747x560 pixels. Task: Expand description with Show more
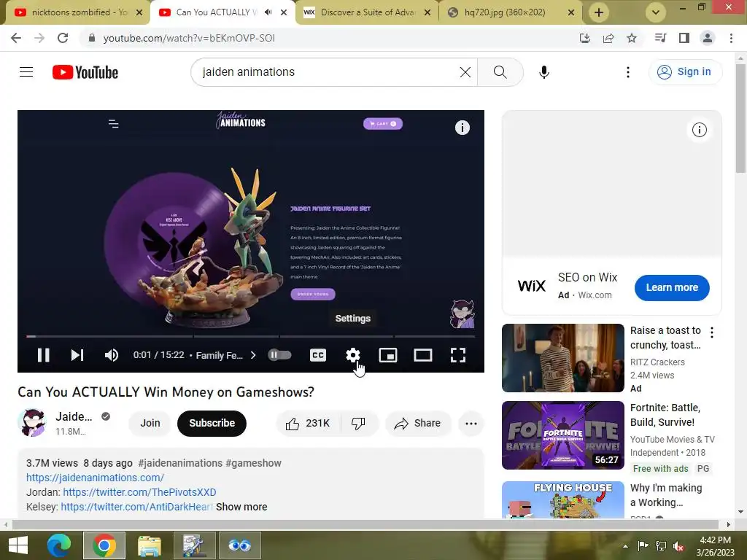[x=241, y=507]
